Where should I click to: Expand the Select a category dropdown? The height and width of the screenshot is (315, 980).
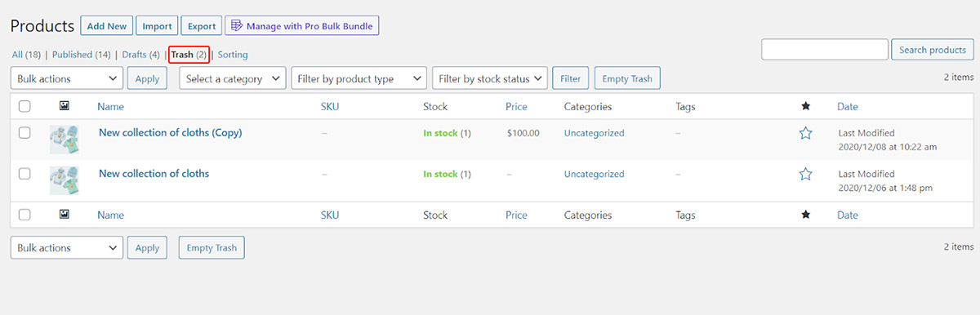tap(232, 78)
